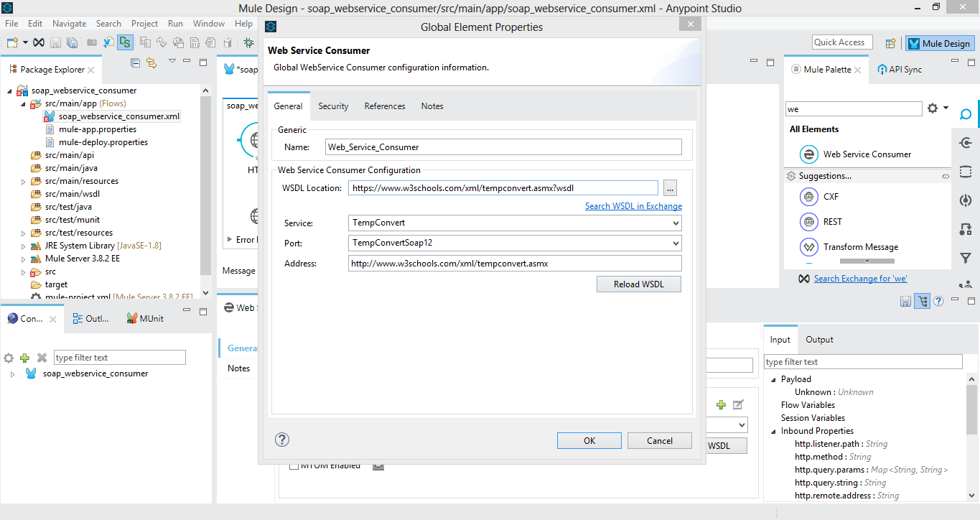Expand the src/main/resources folder
Image resolution: width=980 pixels, height=520 pixels.
point(23,181)
